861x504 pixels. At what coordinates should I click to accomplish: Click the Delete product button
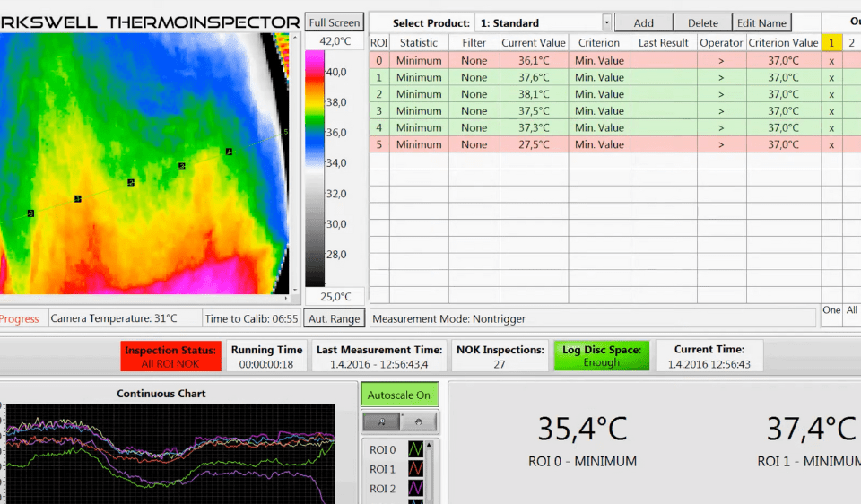[x=703, y=23]
